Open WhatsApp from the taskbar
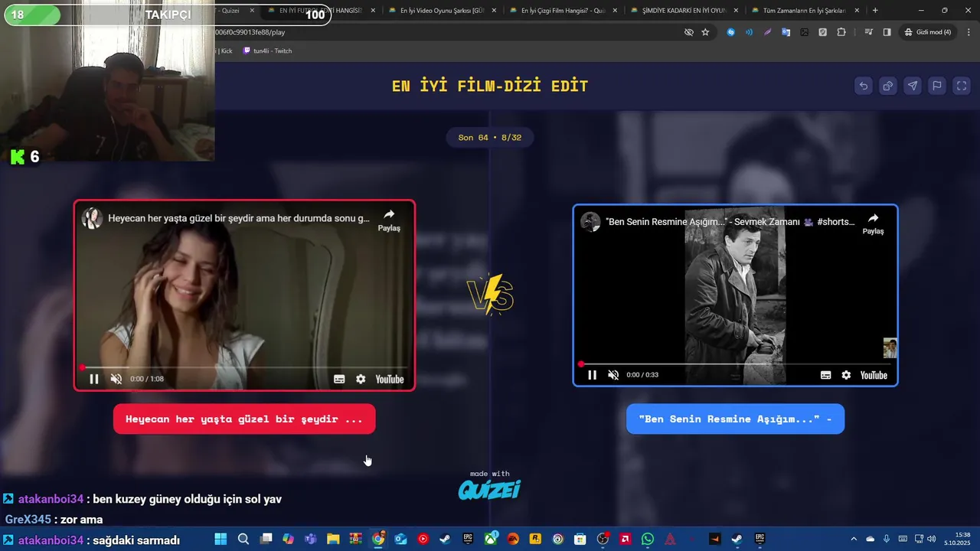 [x=648, y=539]
